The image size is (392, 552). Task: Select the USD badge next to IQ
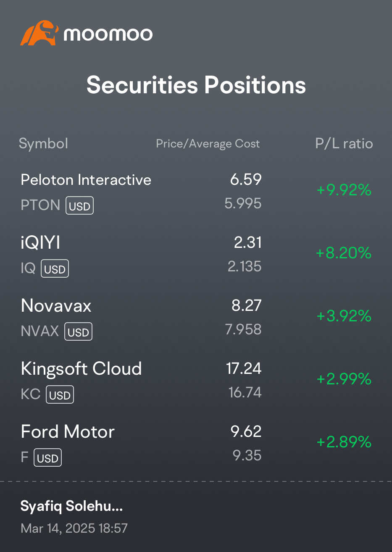55,269
